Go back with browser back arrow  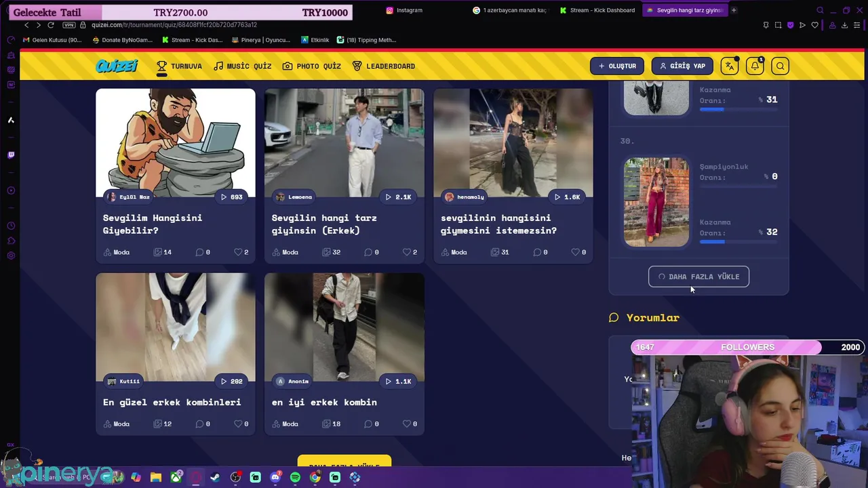pyautogui.click(x=26, y=25)
